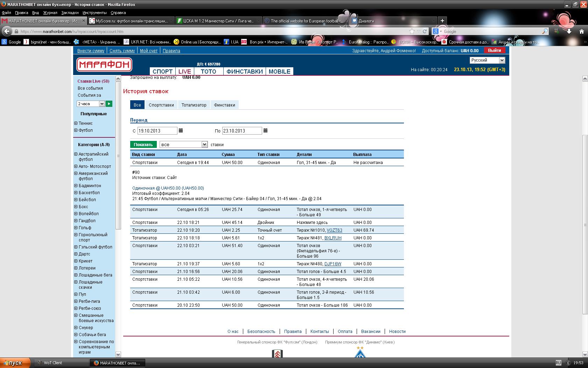Open the 'все' bet filter dropdown
Viewport: 588px width, 368px height.
click(x=184, y=144)
